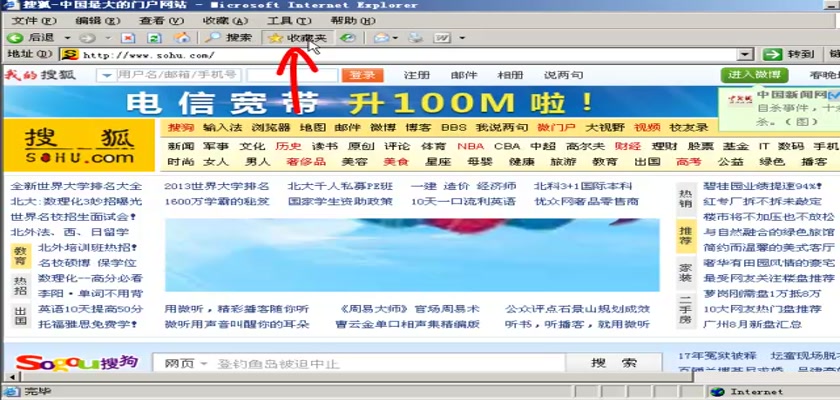
Task: Open the 高考 channel link
Action: [688, 161]
